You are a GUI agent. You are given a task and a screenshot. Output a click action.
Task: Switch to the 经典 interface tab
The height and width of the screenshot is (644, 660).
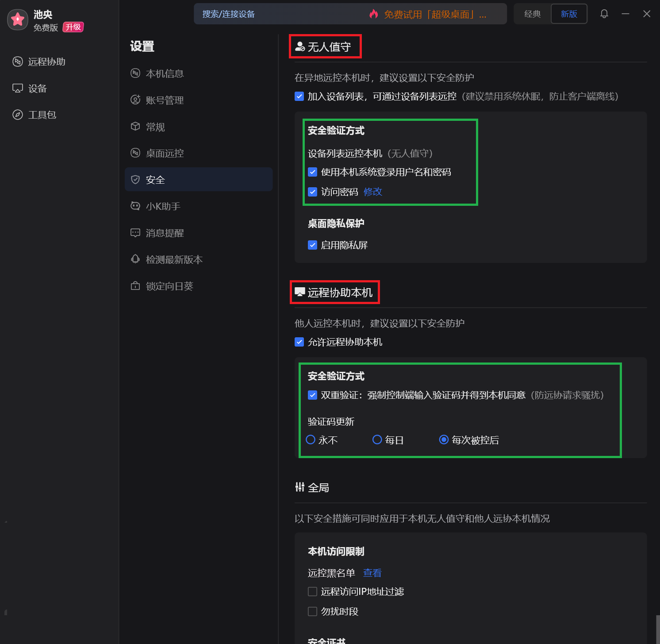pyautogui.click(x=532, y=14)
